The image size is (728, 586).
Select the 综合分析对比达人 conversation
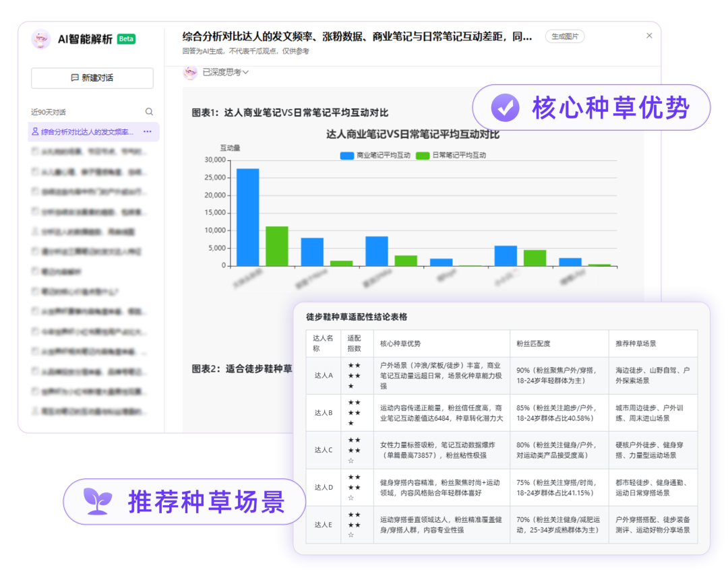point(94,132)
